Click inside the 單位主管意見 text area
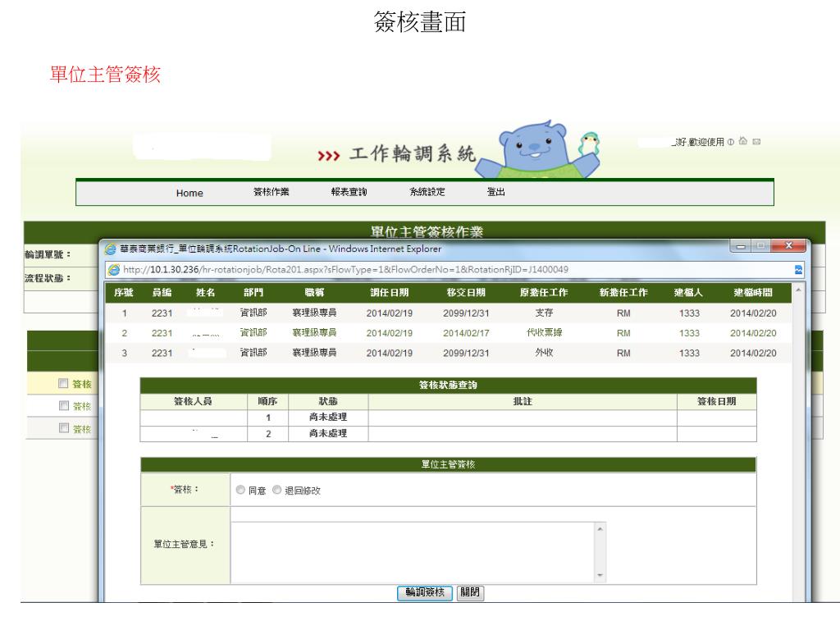The width and height of the screenshot is (840, 630). click(x=413, y=552)
